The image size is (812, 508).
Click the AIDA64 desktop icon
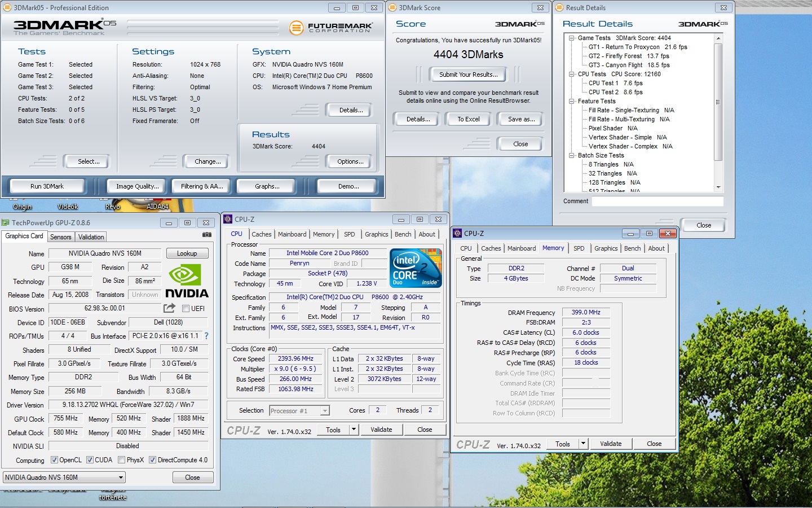(x=158, y=204)
